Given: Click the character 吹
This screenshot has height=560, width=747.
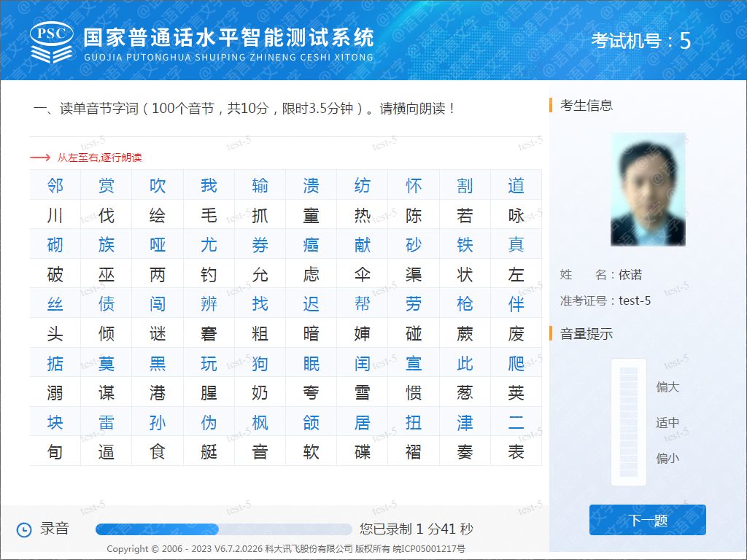Looking at the screenshot, I should click(x=158, y=185).
